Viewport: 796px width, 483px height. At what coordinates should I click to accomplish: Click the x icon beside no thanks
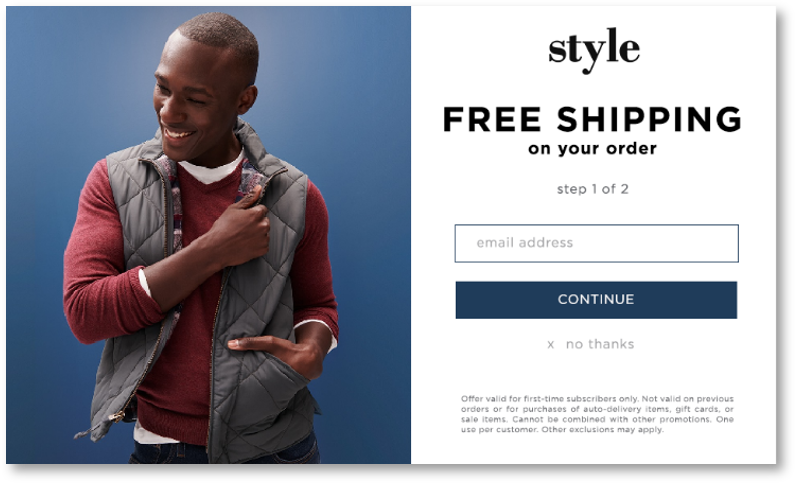click(x=550, y=345)
